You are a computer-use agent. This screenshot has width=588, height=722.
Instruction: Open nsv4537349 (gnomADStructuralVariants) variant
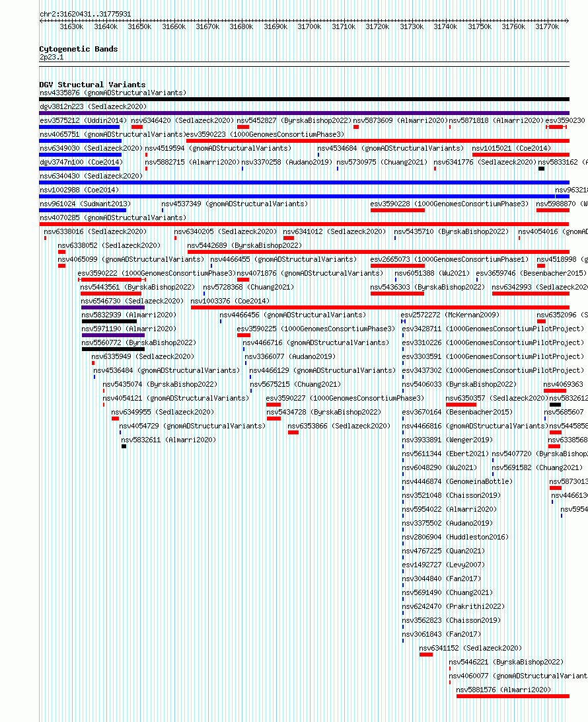235,204
